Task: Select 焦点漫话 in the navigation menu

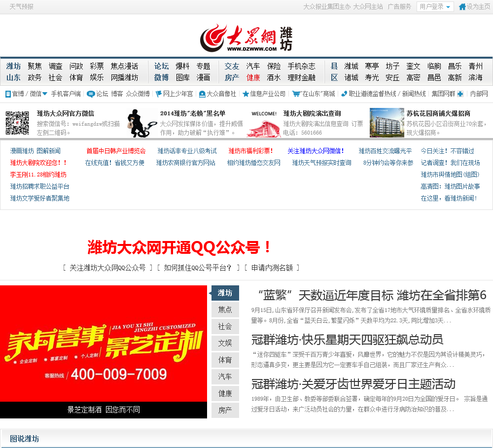Action: pos(124,66)
